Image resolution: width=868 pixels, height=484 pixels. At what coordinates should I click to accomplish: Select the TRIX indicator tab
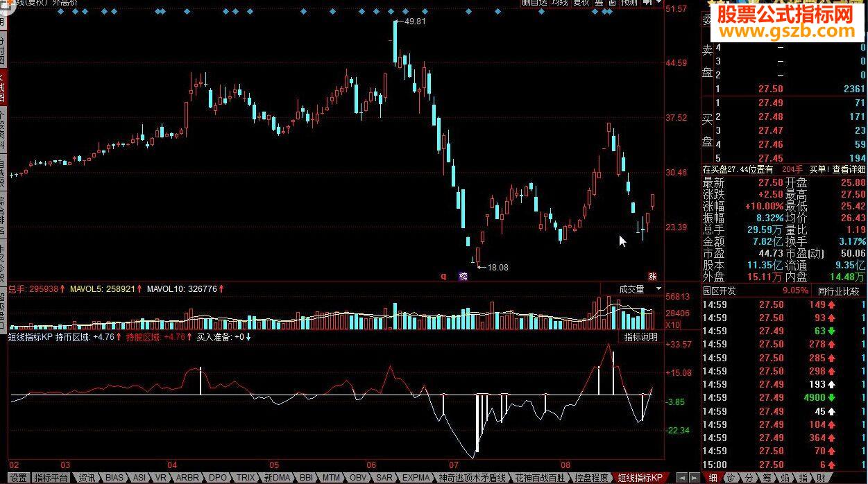246,478
